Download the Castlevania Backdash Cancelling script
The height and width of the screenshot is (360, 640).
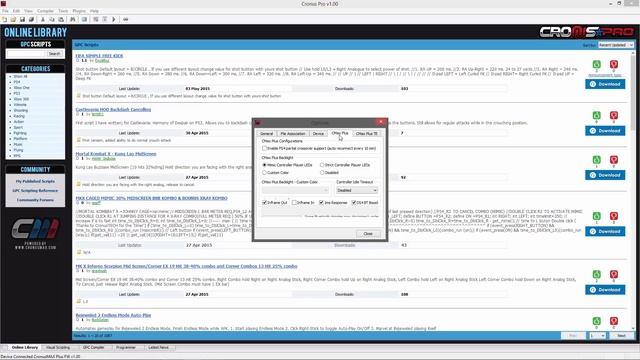[x=605, y=131]
